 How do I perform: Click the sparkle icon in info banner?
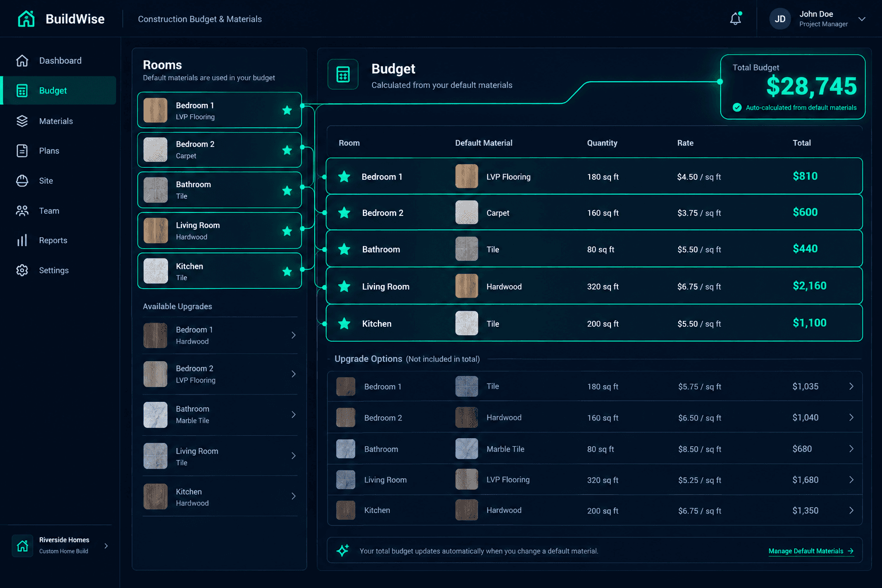coord(343,551)
